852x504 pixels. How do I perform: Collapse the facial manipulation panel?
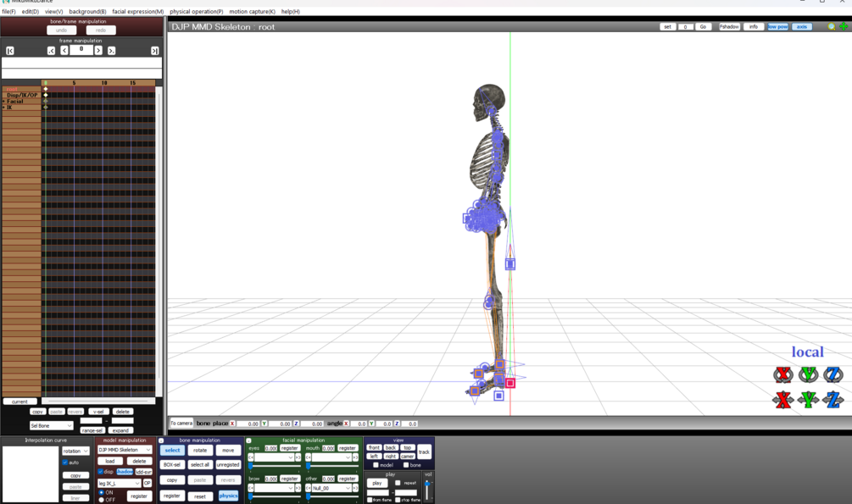click(248, 440)
